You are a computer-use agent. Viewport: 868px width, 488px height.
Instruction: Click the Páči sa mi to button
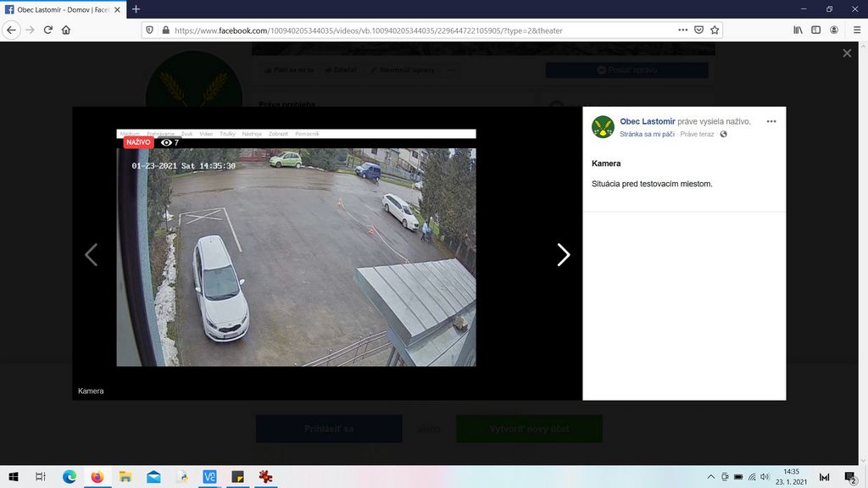(x=289, y=70)
